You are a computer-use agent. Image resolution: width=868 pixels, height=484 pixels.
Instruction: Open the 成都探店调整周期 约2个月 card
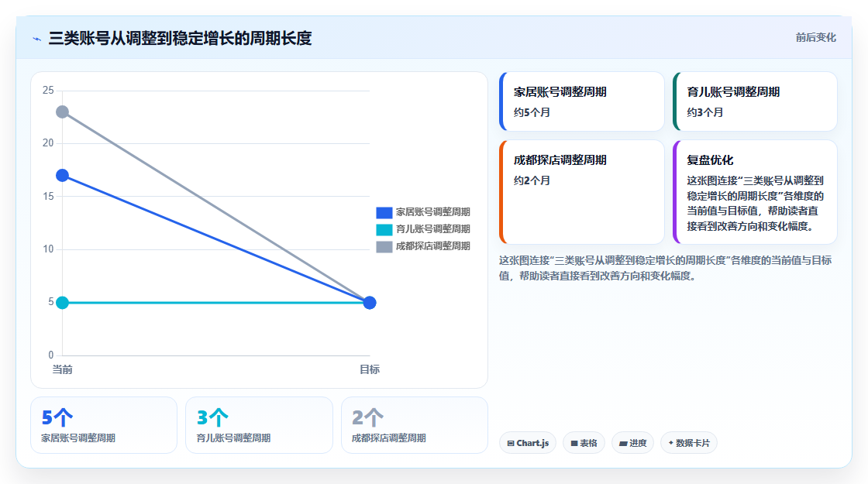pyautogui.click(x=582, y=192)
